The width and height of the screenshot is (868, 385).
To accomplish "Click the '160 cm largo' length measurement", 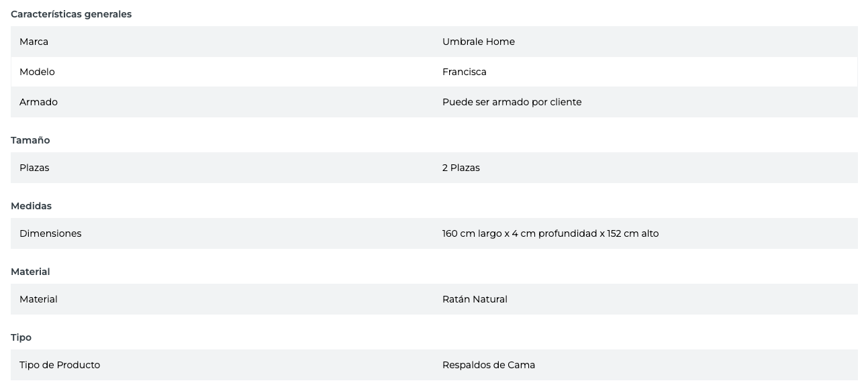I will (472, 233).
